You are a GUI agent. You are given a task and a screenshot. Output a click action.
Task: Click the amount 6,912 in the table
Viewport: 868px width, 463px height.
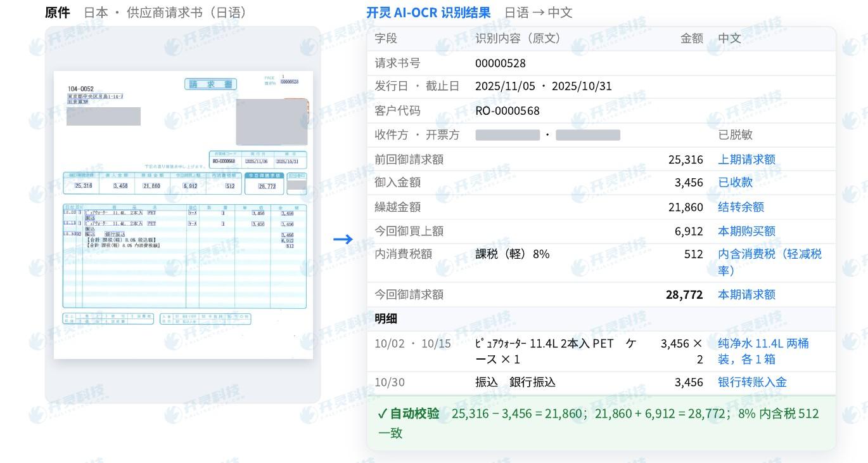(689, 231)
